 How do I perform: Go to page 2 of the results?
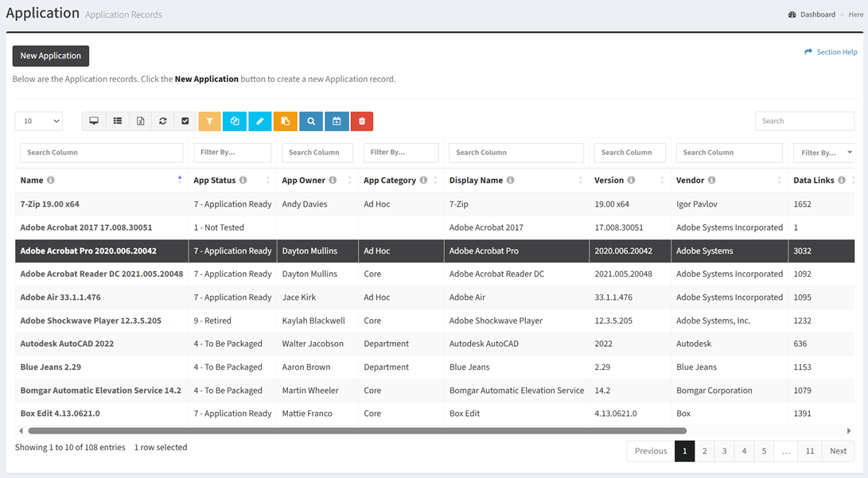(704, 451)
